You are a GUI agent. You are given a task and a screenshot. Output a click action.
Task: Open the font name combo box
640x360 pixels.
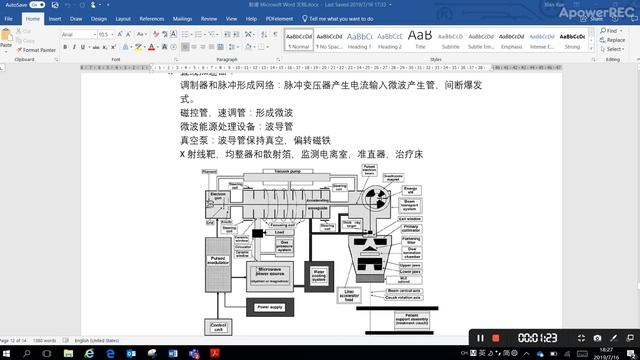(79, 35)
